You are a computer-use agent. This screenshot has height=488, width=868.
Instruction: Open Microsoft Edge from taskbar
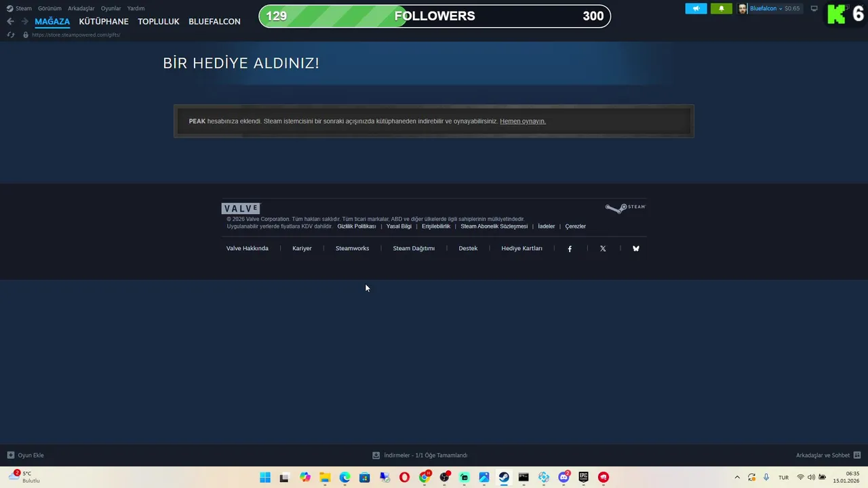pyautogui.click(x=344, y=477)
